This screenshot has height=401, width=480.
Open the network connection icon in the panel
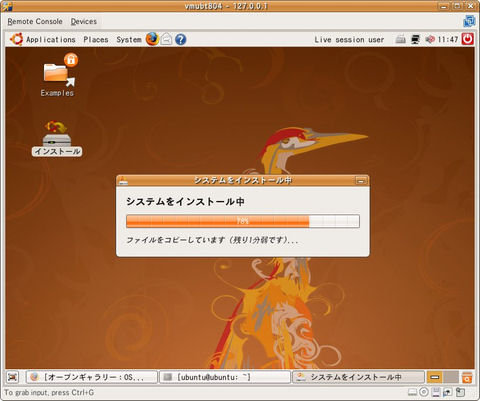415,40
